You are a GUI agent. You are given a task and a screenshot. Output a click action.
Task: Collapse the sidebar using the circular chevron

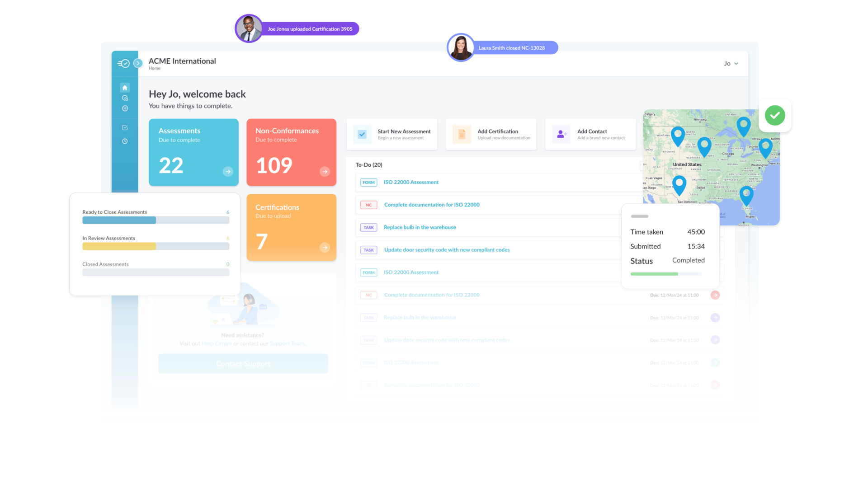click(x=138, y=63)
